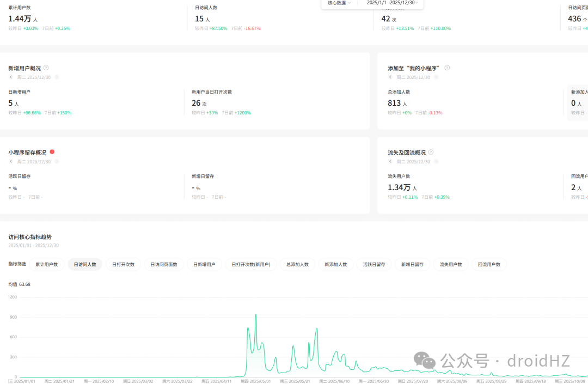Image resolution: width=588 pixels, height=384 pixels.
Task: Select the 回流用户数 metric filter
Action: [x=489, y=264]
